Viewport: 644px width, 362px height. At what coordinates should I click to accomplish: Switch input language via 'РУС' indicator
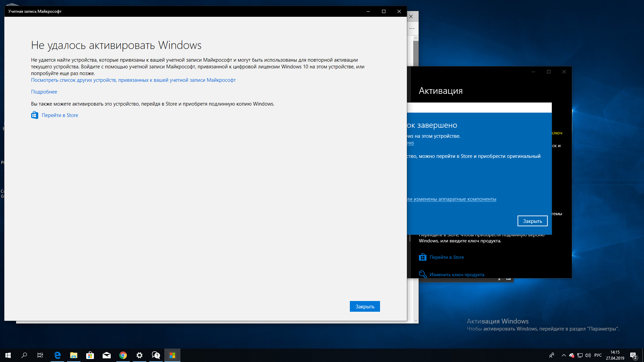point(598,355)
